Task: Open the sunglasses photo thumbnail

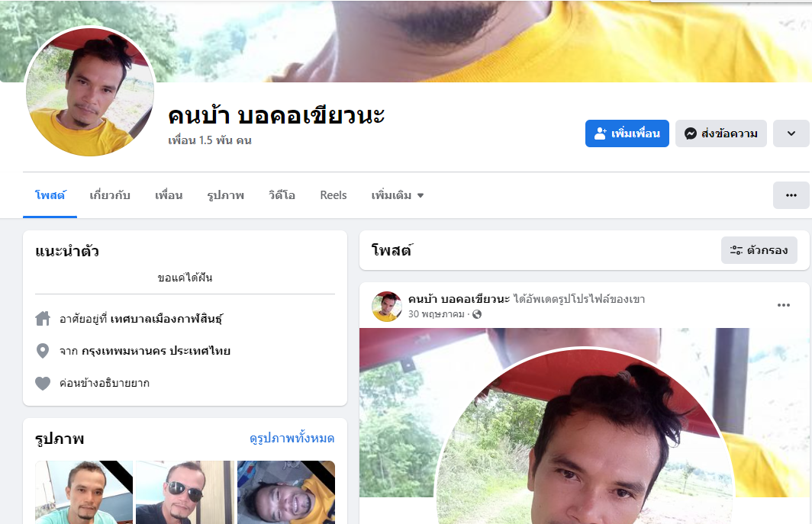Action: tap(185, 492)
